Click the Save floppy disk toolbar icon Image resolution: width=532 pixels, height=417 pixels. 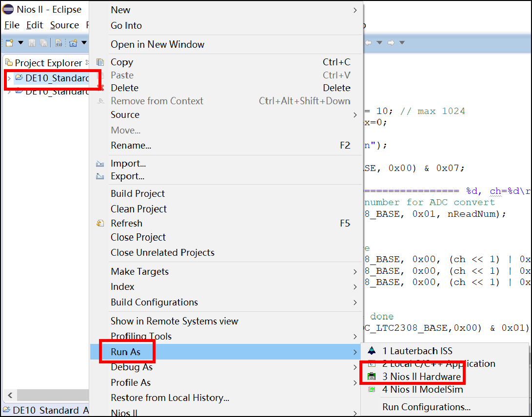tap(32, 43)
